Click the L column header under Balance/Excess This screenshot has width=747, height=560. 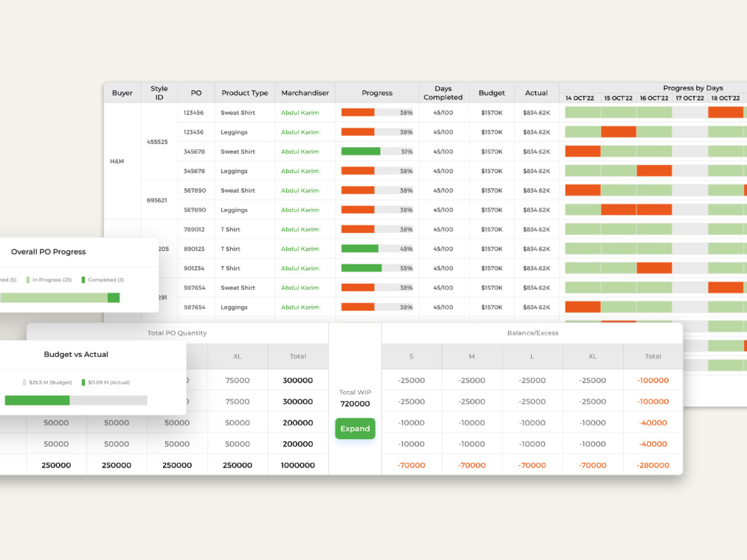point(532,356)
